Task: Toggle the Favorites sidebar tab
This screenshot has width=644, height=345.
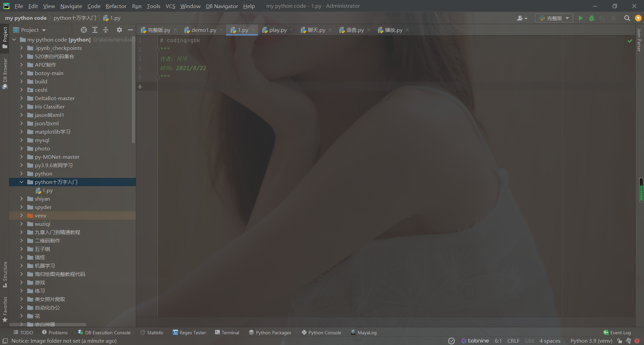Action: point(5,309)
